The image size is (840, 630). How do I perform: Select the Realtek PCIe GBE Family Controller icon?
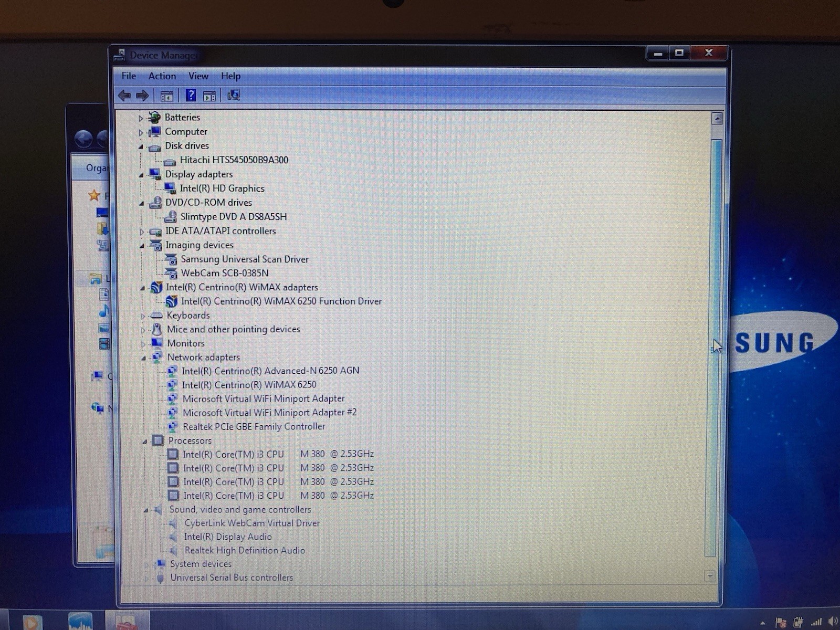(x=173, y=426)
